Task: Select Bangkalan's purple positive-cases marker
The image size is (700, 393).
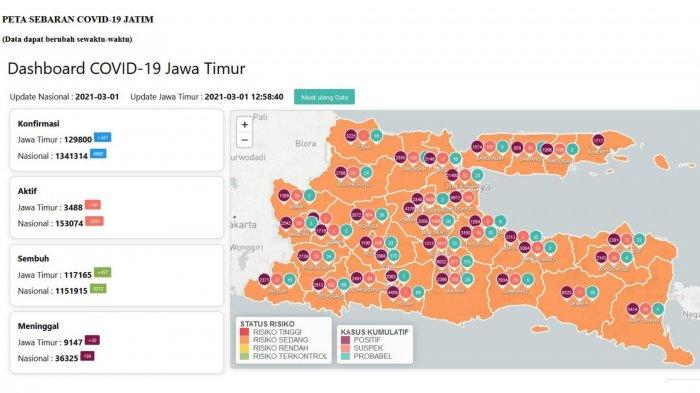Action: tap(477, 146)
